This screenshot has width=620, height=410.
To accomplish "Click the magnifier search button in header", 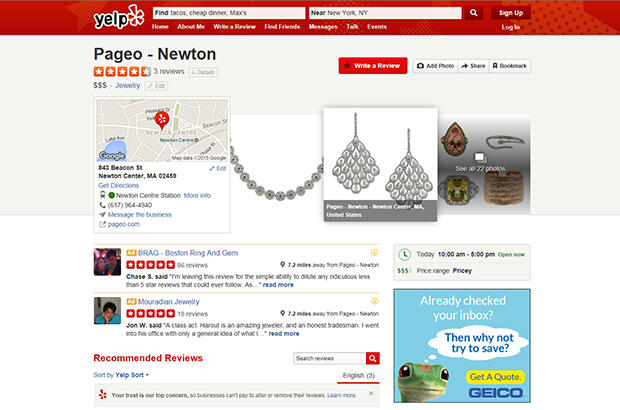I will [473, 13].
